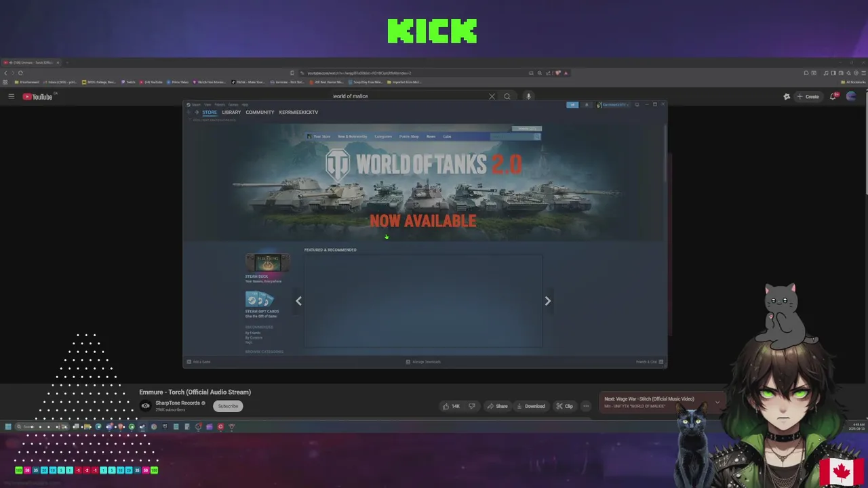Click the browser reload icon
This screenshot has height=488, width=868.
point(20,73)
